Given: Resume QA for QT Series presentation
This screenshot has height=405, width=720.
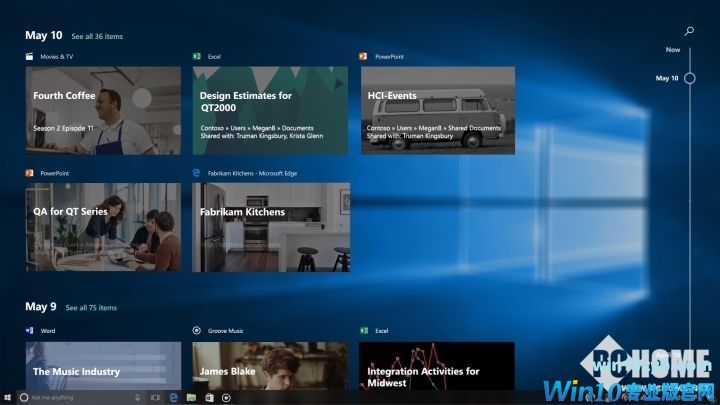Looking at the screenshot, I should (x=103, y=227).
